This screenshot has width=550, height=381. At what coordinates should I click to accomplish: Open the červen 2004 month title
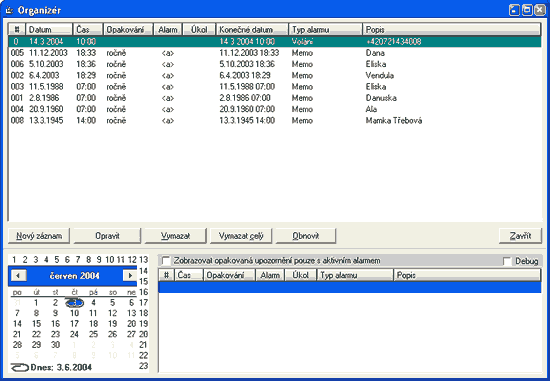tap(74, 276)
